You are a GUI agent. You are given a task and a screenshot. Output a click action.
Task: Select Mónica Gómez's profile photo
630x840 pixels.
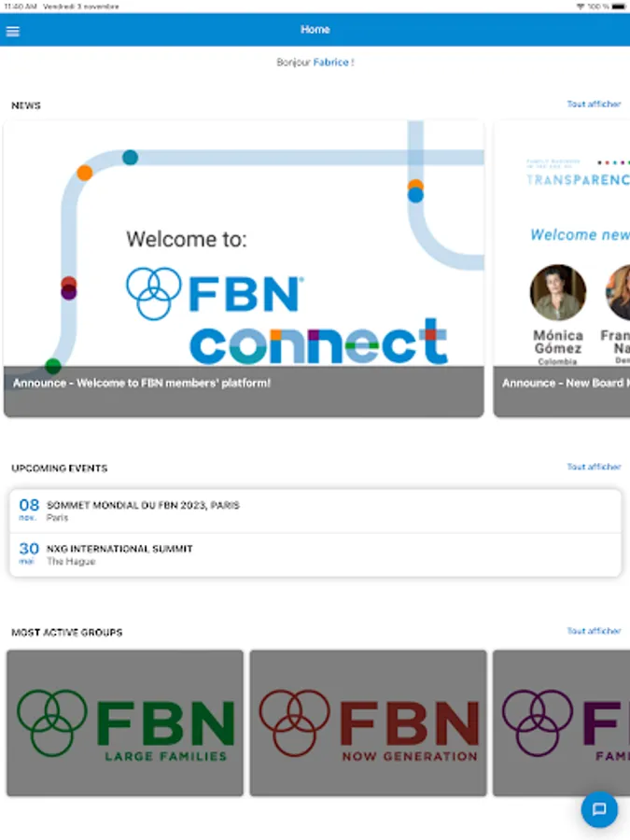tap(558, 292)
